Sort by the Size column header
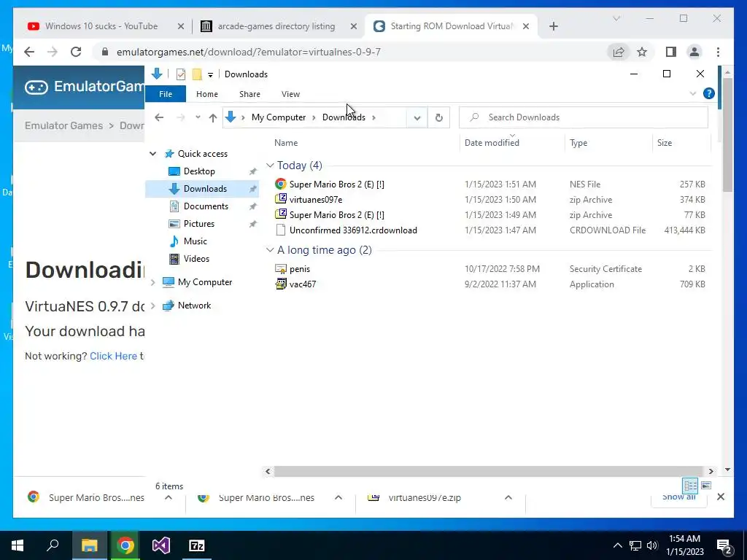Screen dimensions: 747x560 (x=665, y=143)
